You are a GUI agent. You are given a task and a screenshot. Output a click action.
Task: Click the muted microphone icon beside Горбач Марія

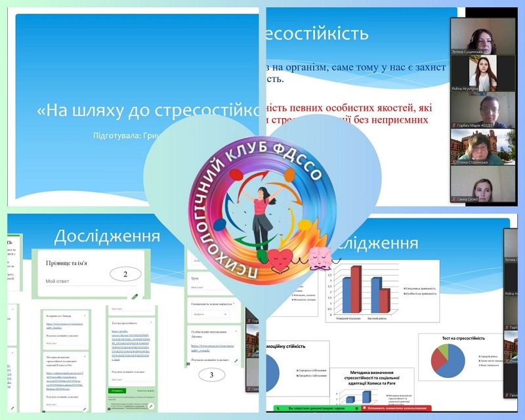(454, 125)
